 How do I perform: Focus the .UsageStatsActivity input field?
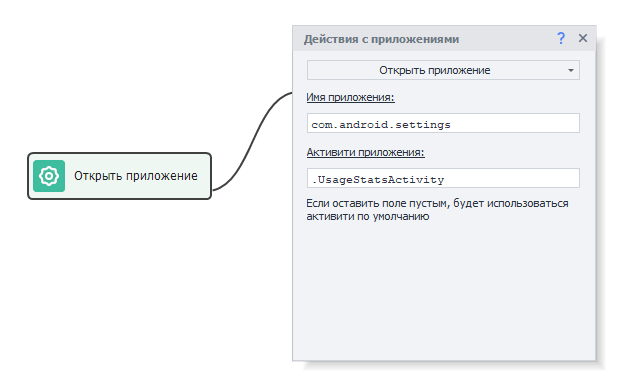point(443,178)
